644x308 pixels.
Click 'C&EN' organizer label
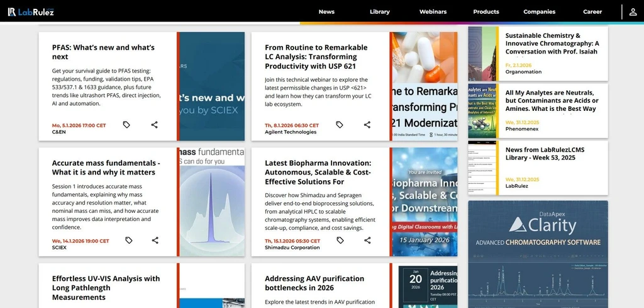click(58, 132)
